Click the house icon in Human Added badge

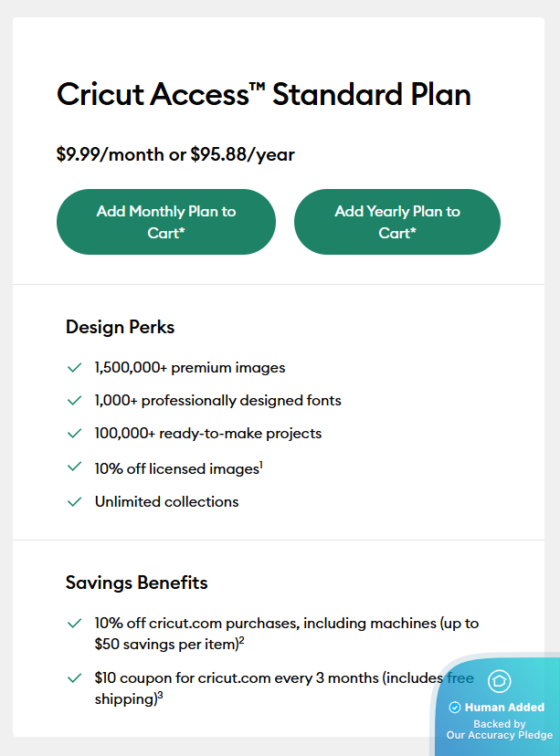tap(499, 681)
